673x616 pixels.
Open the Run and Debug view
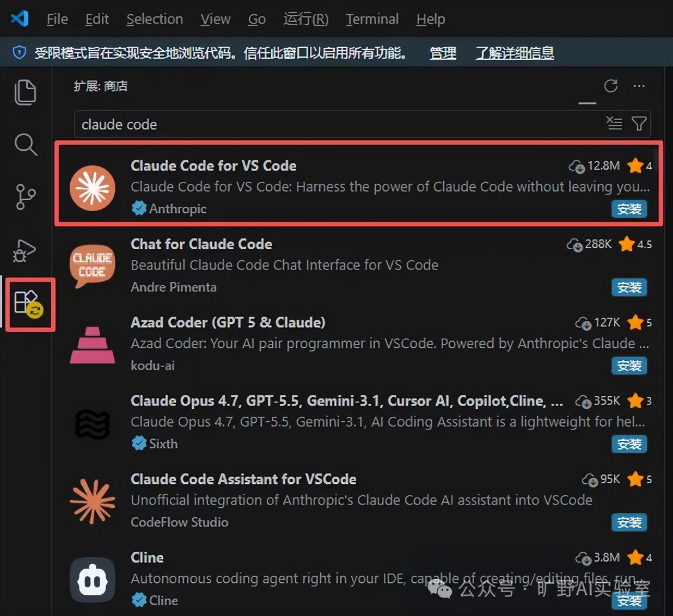(x=25, y=250)
